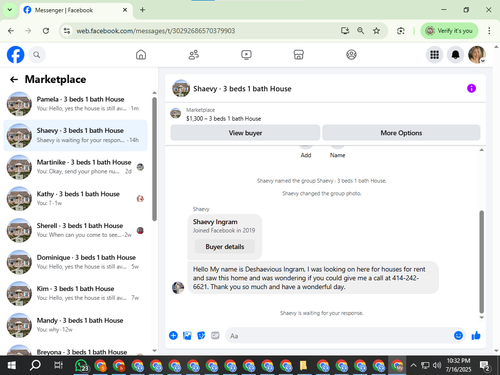
Task: Choose a GIF from the GIF icon
Action: 215,335
